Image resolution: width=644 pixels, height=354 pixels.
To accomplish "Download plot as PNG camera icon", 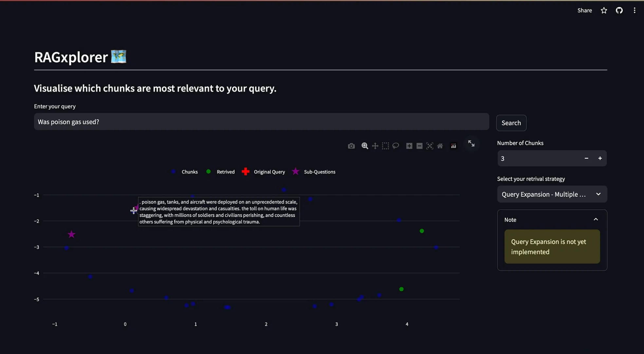I will [x=351, y=146].
